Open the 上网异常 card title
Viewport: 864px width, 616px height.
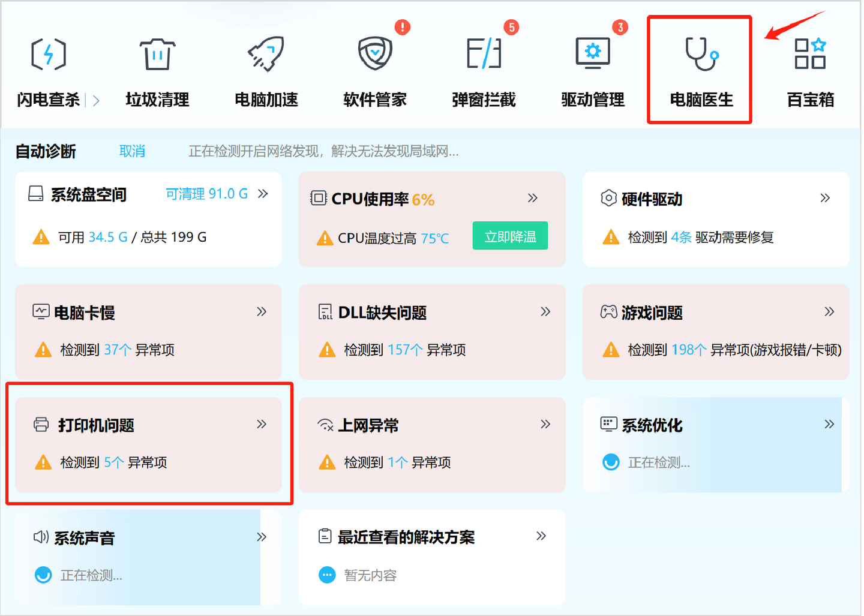(x=368, y=425)
